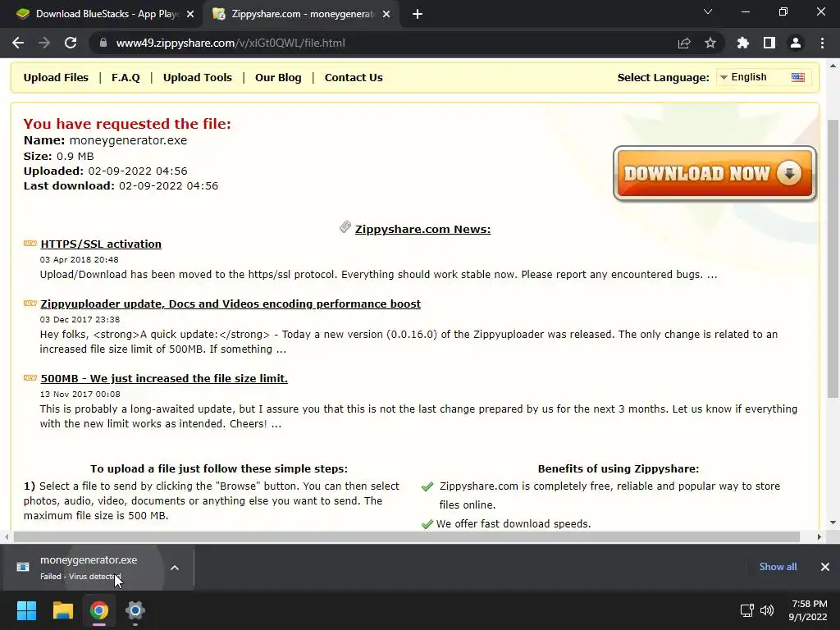Screen dimensions: 840x630
Task: Open File Explorer from taskbar
Action: point(62,610)
